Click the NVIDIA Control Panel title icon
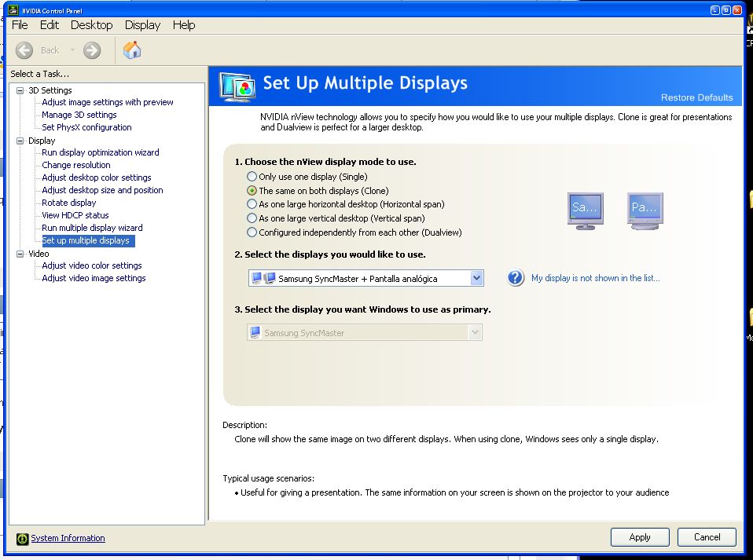 tap(13, 10)
